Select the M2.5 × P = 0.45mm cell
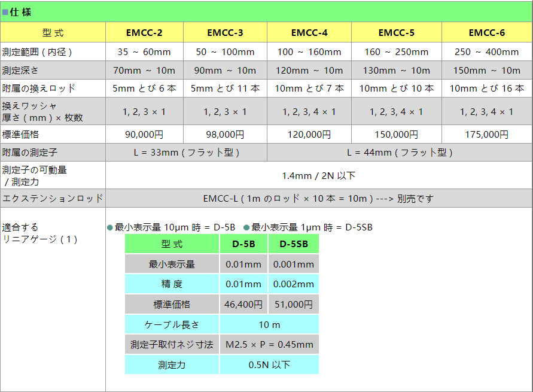 click(269, 345)
